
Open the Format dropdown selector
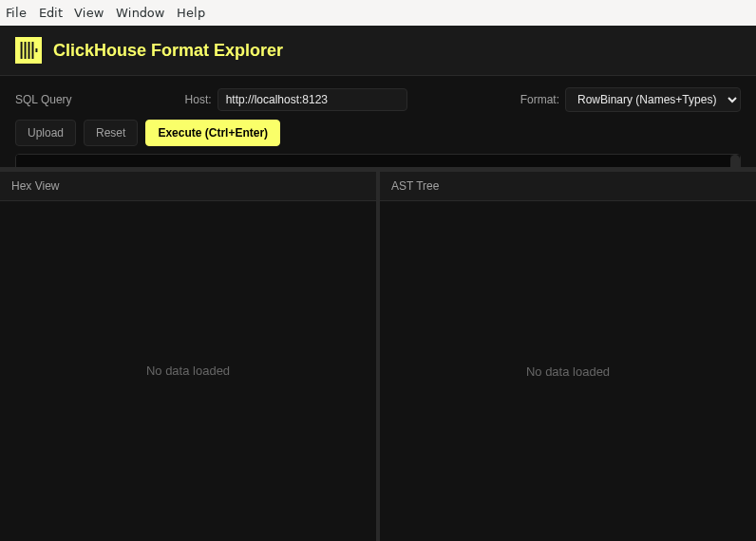(x=652, y=100)
